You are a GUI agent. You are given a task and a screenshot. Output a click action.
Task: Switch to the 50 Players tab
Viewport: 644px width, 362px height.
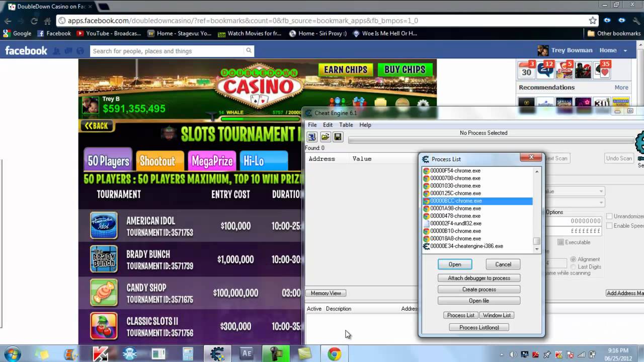point(108,161)
